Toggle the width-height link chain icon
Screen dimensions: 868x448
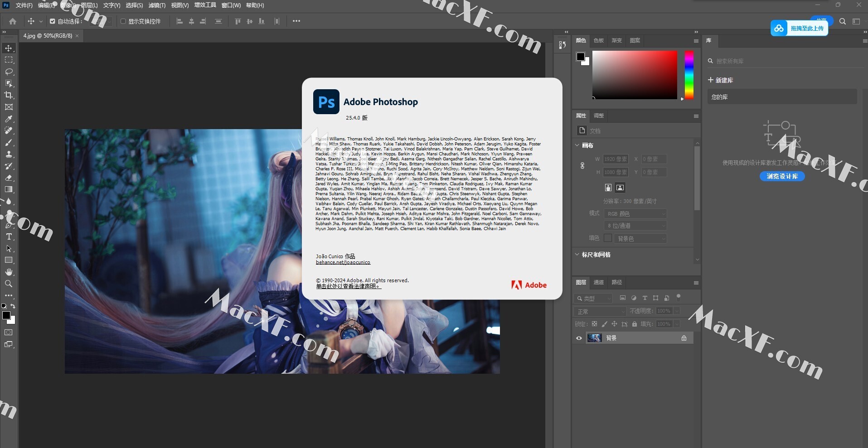click(582, 166)
